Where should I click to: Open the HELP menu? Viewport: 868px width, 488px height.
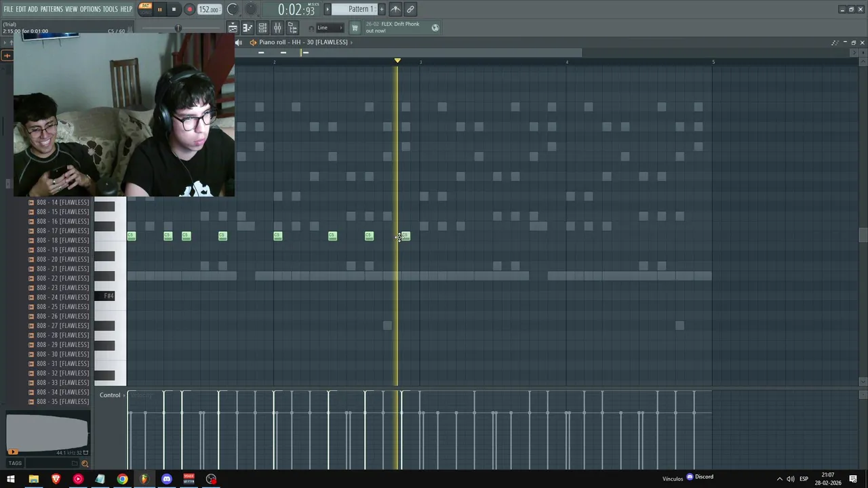[126, 9]
